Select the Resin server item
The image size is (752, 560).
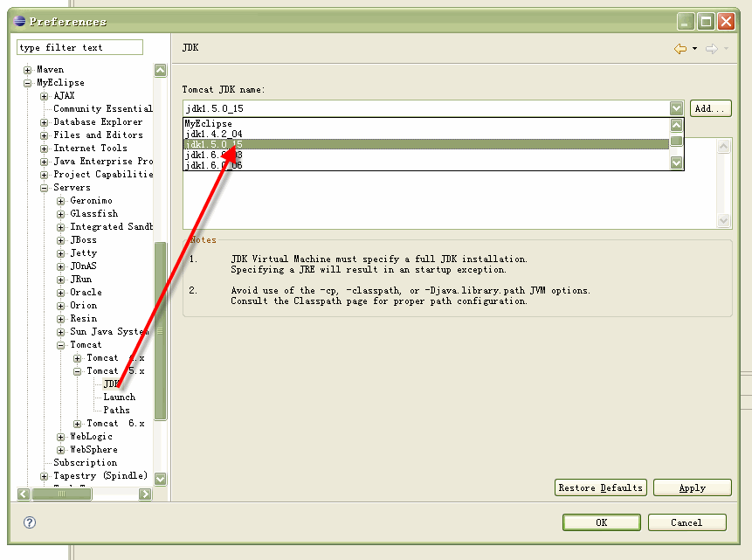[x=84, y=319]
